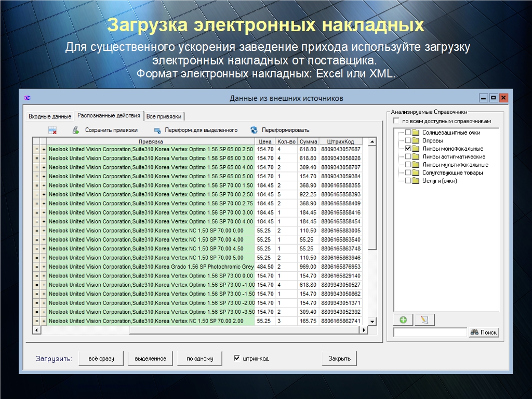This screenshot has width=532, height=399.
Task: Enable 'по всем доступным справочникам' checkbox
Action: pyautogui.click(x=397, y=121)
